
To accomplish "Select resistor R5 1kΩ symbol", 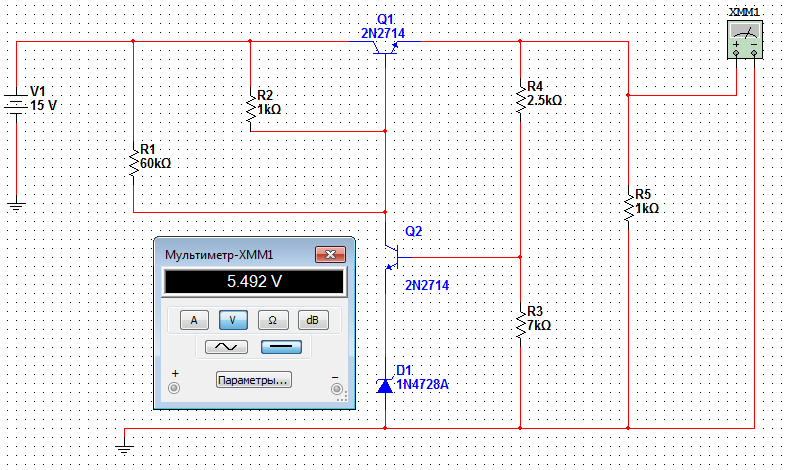I will pos(628,207).
